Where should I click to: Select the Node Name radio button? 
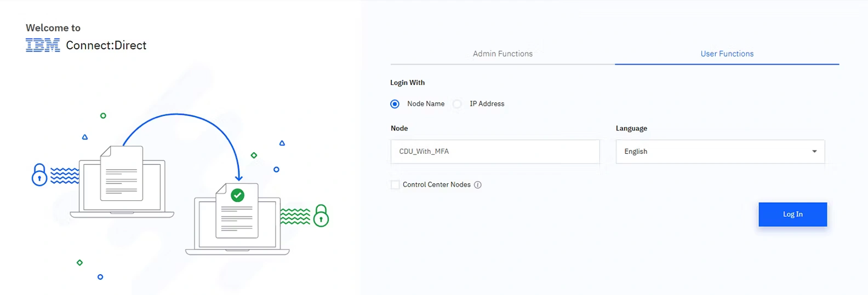[x=395, y=104]
